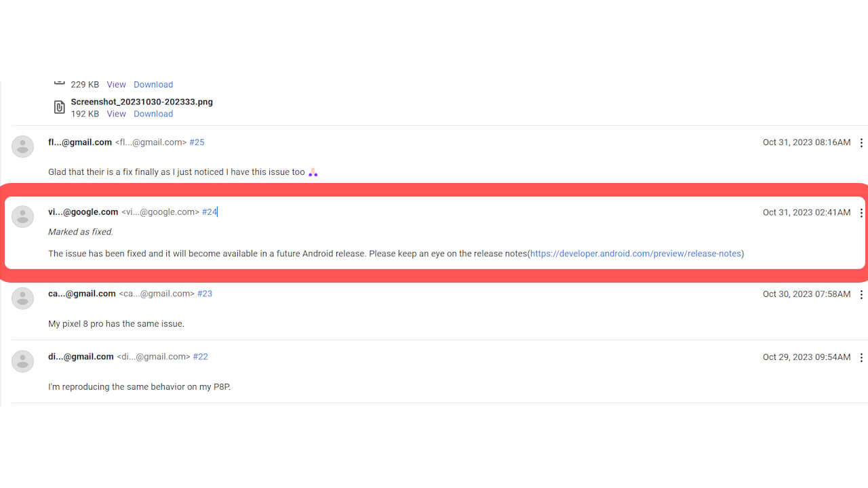Open the overflow menu on comment #22

861,357
